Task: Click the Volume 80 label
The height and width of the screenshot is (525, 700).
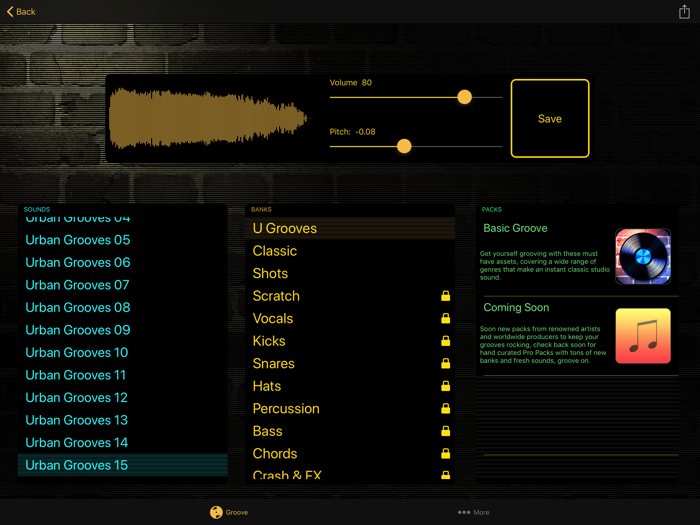Action: click(x=350, y=83)
